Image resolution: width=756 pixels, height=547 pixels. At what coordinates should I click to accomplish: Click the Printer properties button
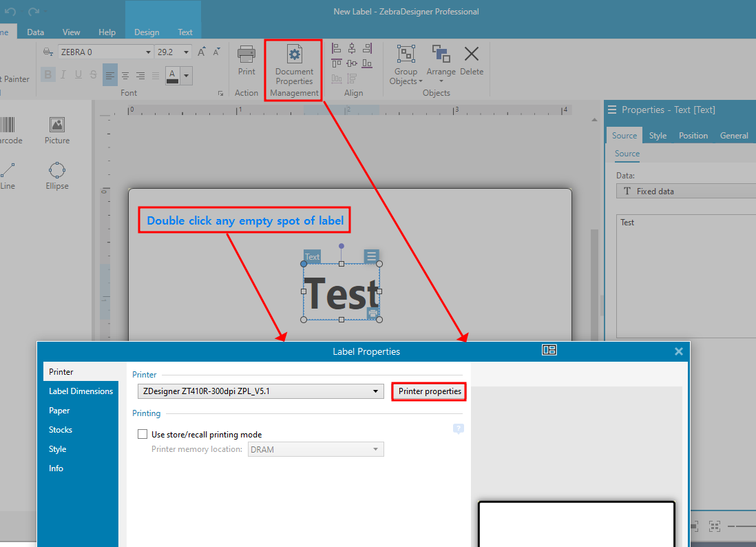pyautogui.click(x=428, y=391)
